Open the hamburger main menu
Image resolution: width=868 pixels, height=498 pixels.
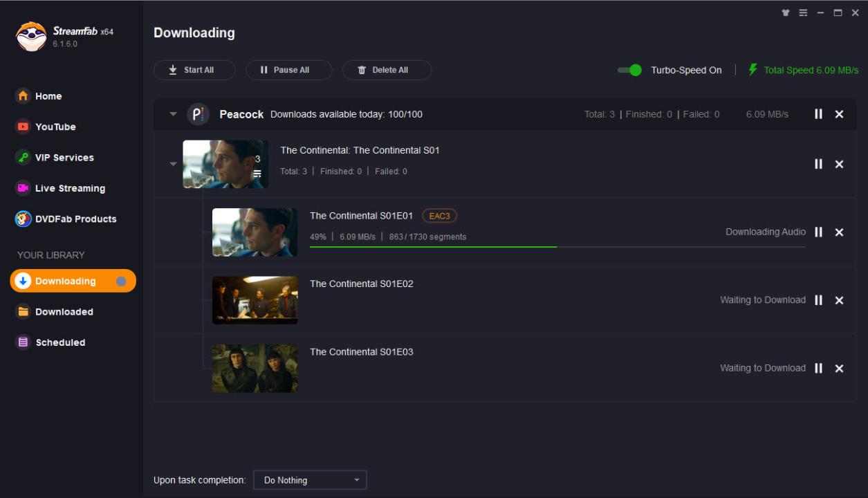(x=803, y=13)
